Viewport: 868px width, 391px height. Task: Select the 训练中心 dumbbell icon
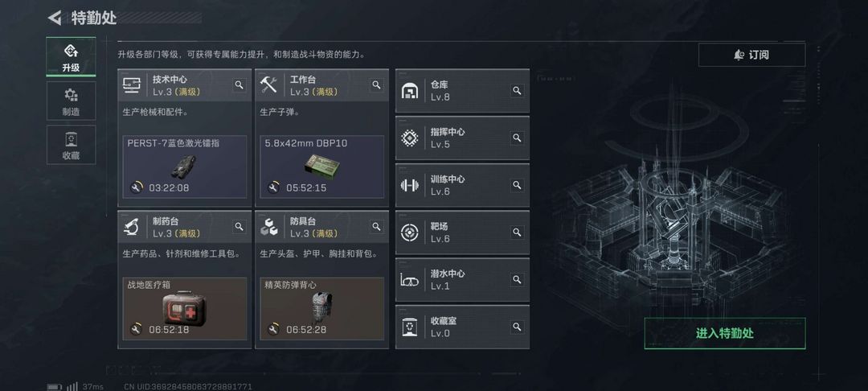point(410,185)
